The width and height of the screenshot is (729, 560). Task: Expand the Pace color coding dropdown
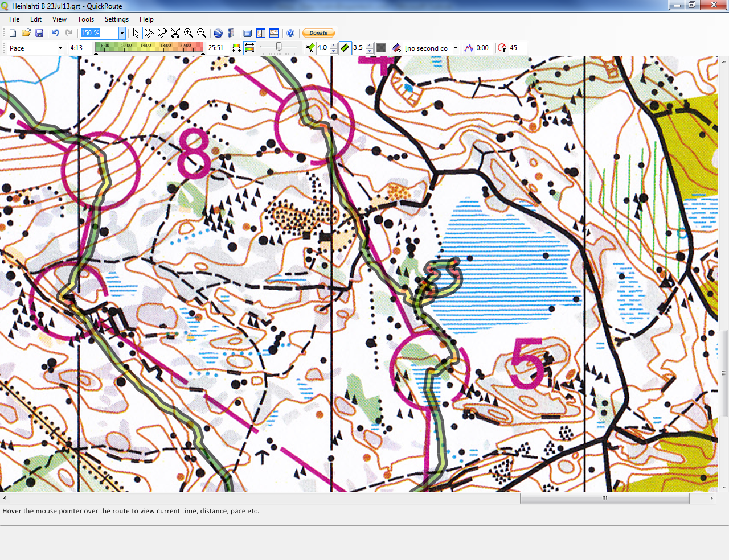coord(60,48)
